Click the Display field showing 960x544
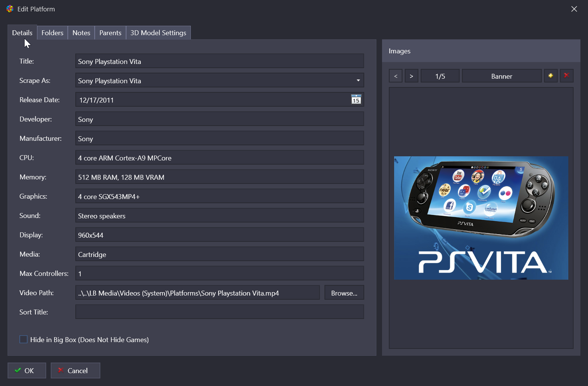588x386 pixels. (220, 235)
